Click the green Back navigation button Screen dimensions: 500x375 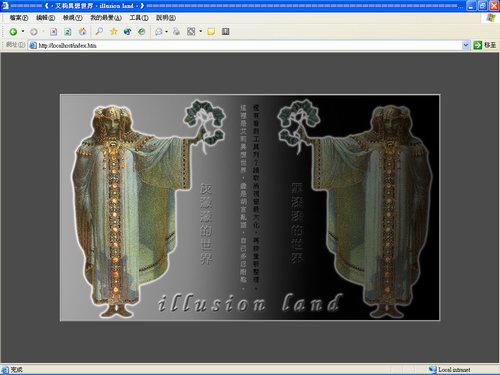[13, 32]
